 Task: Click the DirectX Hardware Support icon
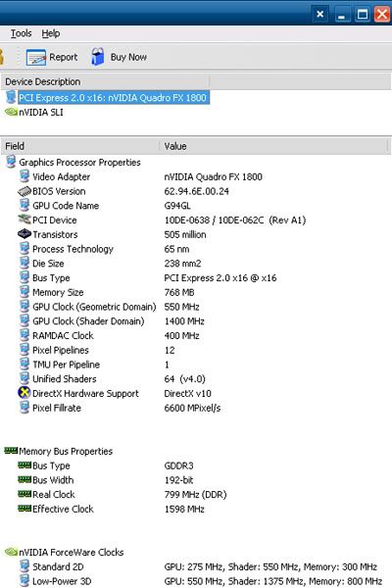coord(24,393)
